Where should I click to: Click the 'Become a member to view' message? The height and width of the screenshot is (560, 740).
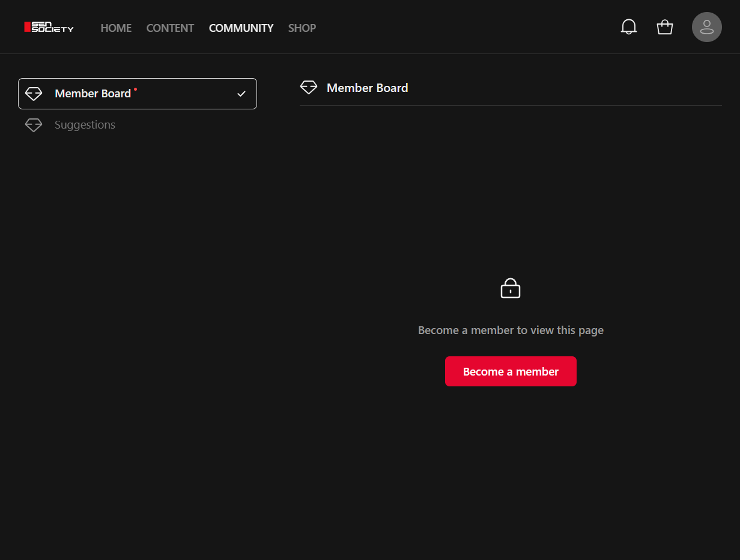click(511, 330)
